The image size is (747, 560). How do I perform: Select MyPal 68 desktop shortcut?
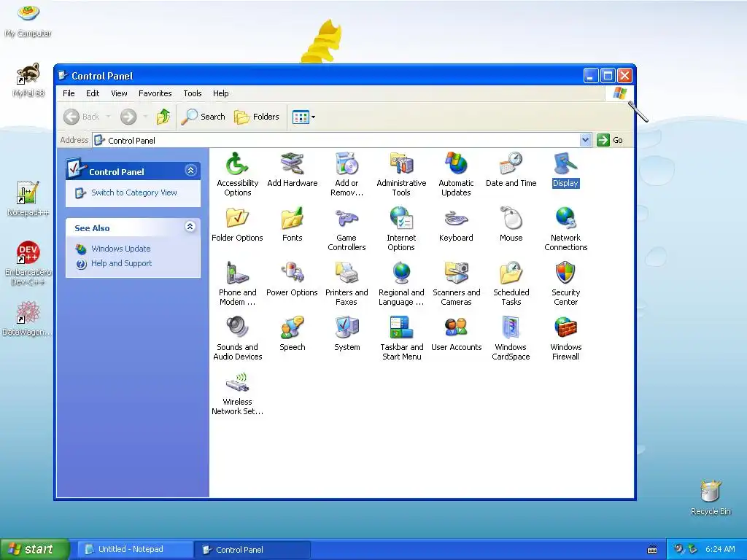pos(28,80)
